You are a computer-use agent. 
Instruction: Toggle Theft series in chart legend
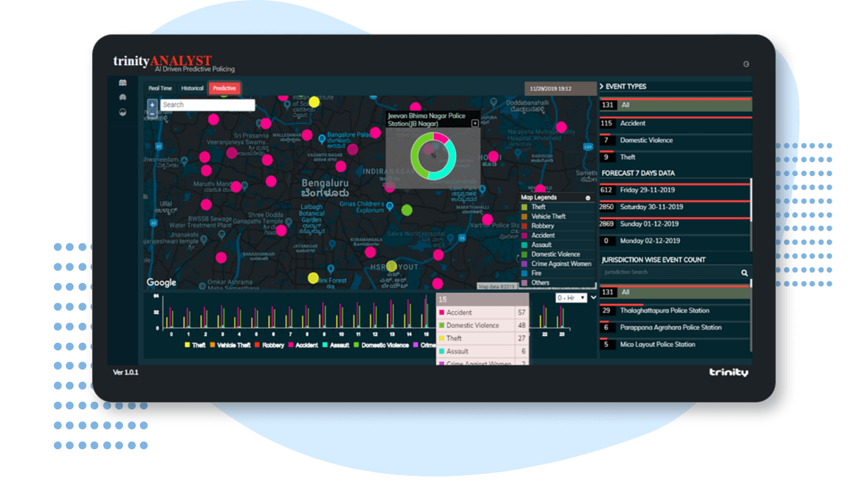[x=196, y=345]
